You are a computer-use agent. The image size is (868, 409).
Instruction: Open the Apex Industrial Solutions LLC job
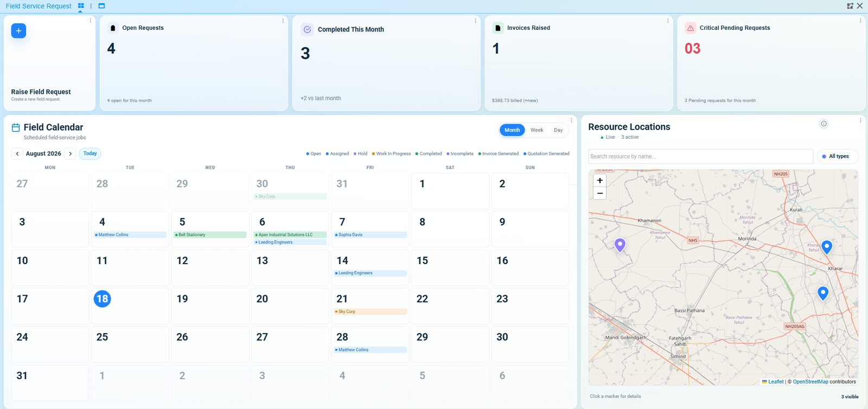pos(290,235)
